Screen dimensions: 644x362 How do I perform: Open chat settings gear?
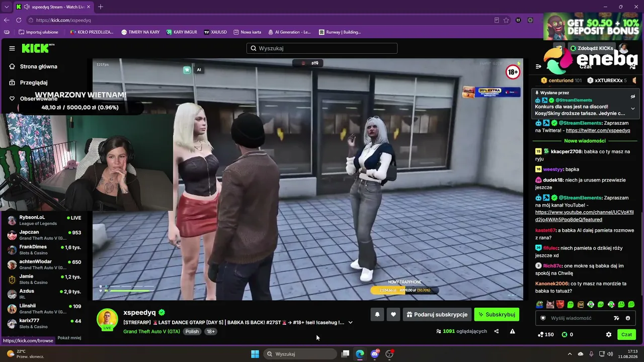point(609,334)
